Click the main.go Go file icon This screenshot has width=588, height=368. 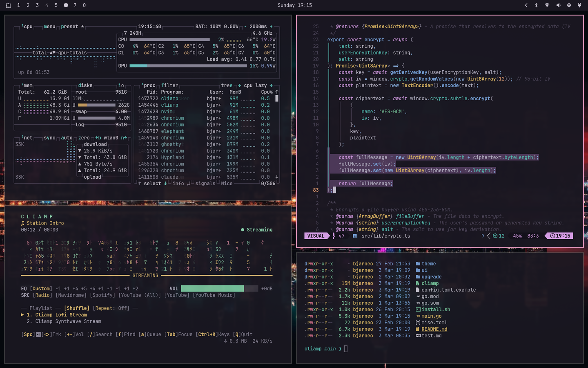click(x=418, y=316)
